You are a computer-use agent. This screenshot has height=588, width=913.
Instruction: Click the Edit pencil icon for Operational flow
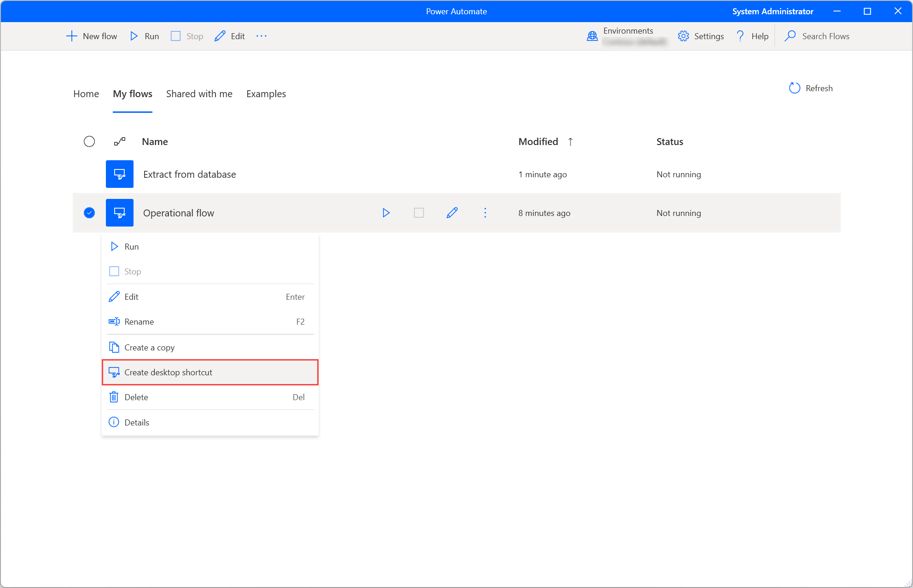[453, 213]
